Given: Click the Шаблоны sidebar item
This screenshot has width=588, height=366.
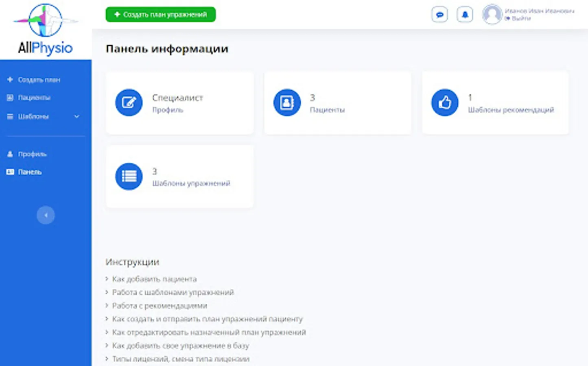Looking at the screenshot, I should coord(33,116).
